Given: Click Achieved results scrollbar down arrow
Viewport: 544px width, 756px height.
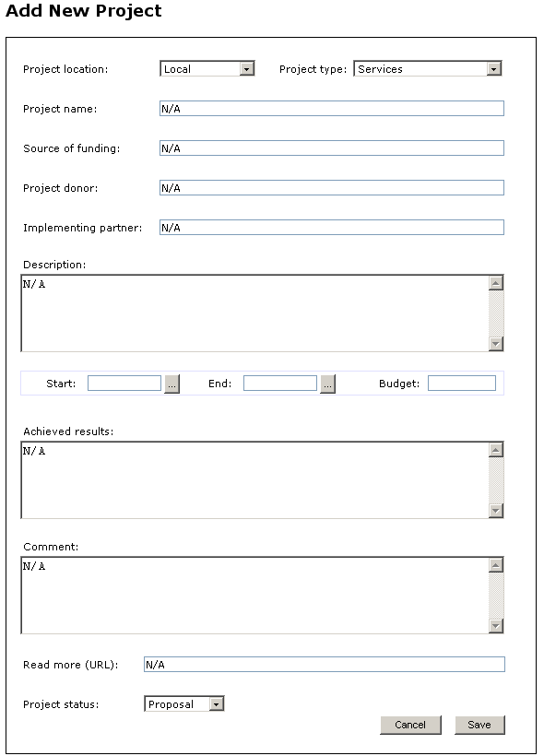Looking at the screenshot, I should click(496, 510).
